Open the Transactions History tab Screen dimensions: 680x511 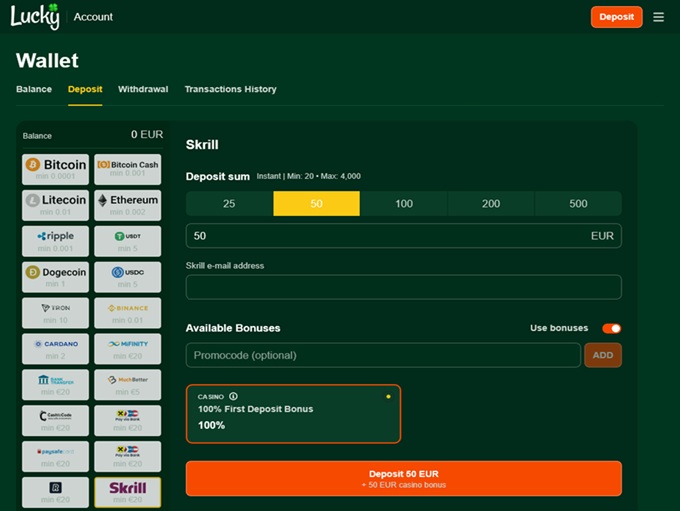coord(230,89)
